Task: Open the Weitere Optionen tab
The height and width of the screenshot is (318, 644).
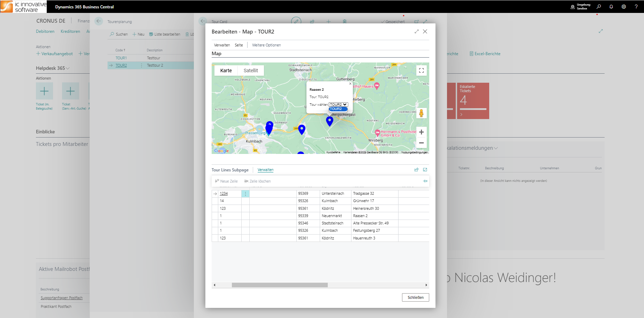Action: pyautogui.click(x=266, y=45)
